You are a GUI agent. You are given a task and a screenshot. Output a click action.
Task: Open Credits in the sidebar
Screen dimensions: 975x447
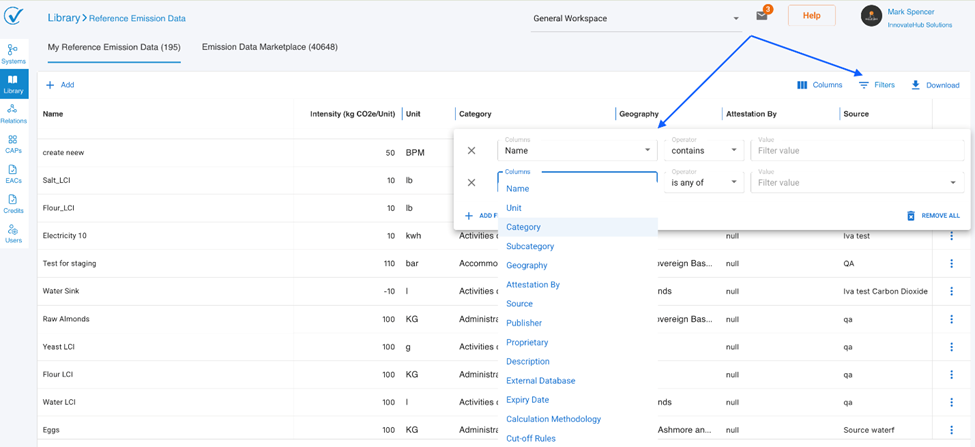click(13, 204)
